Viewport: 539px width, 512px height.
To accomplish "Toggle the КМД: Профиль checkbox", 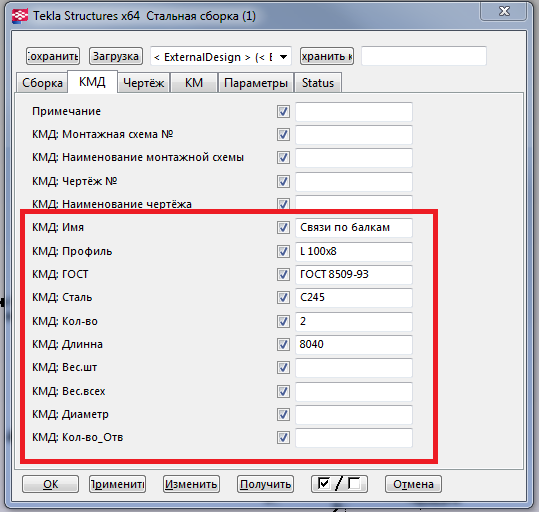I will [283, 251].
